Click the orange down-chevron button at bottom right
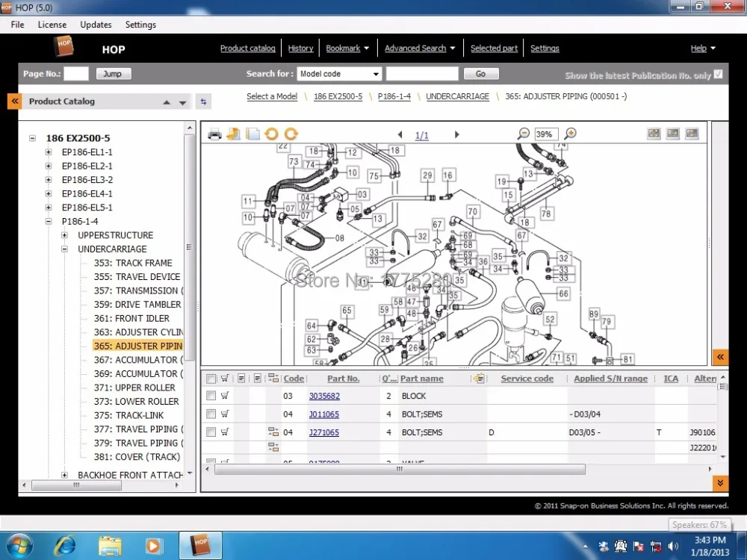The image size is (747, 560). click(720, 483)
